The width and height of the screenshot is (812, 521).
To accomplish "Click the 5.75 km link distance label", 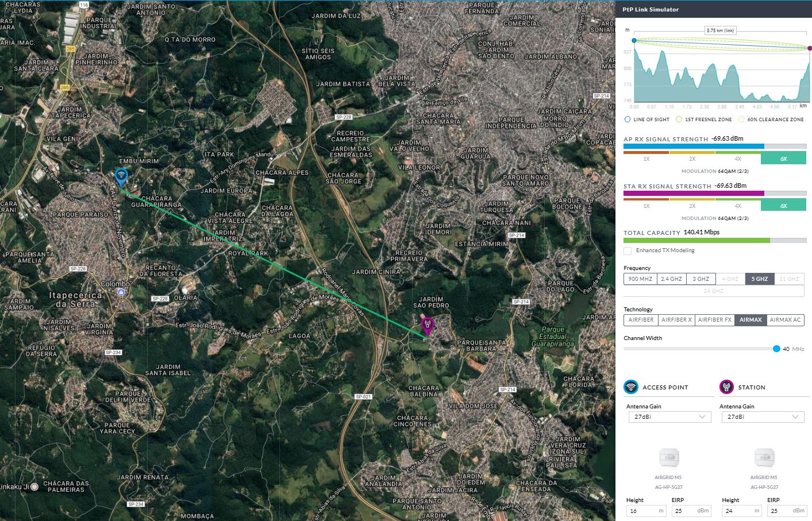I will click(721, 30).
